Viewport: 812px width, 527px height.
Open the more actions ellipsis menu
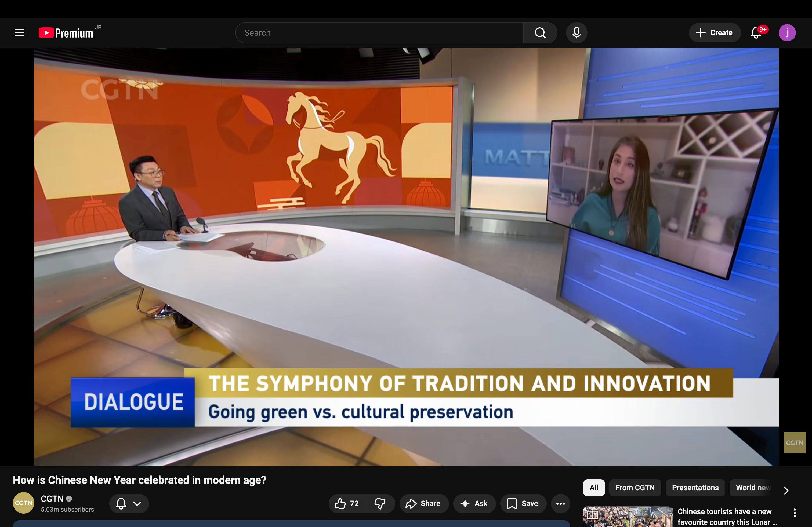point(561,503)
